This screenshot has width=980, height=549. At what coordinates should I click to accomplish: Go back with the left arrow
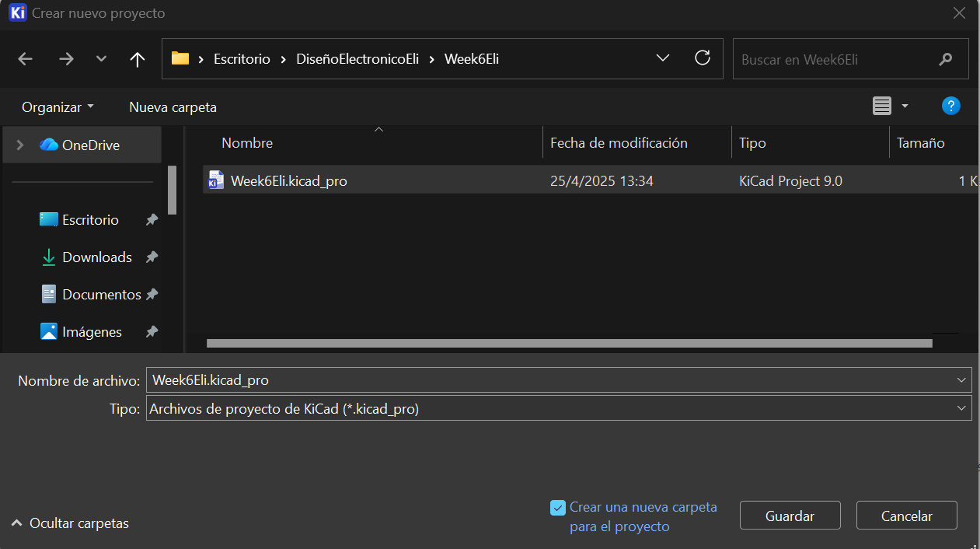coord(25,59)
